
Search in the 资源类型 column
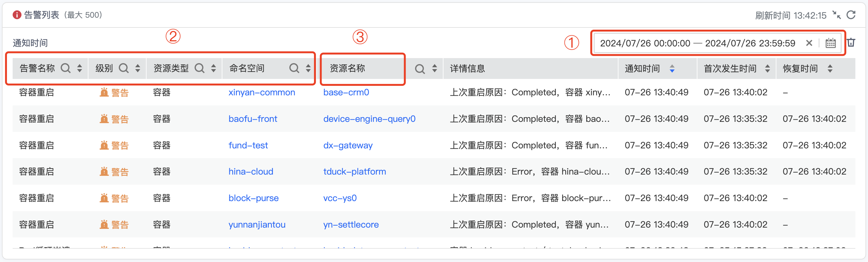pos(200,68)
